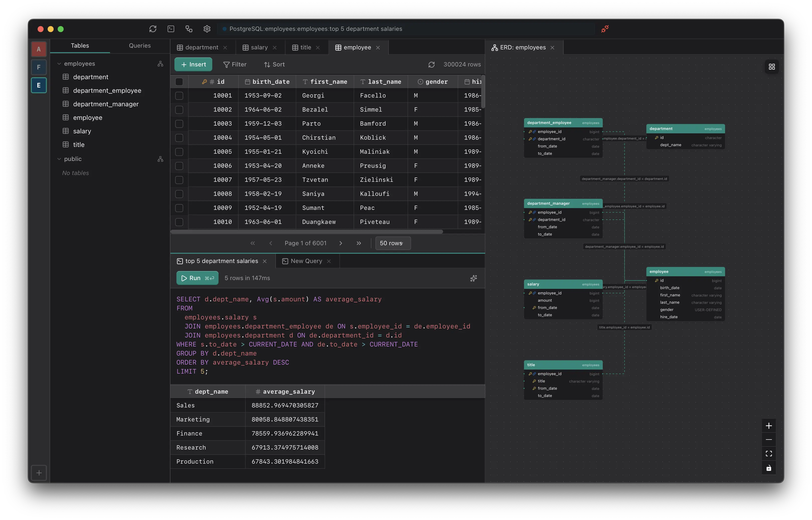
Task: Refresh the employee table rows
Action: coord(432,64)
